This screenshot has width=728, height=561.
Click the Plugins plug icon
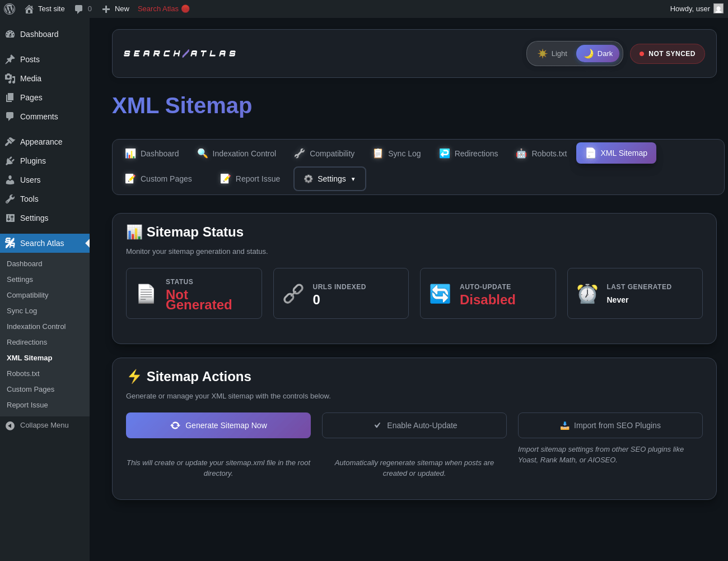10,161
